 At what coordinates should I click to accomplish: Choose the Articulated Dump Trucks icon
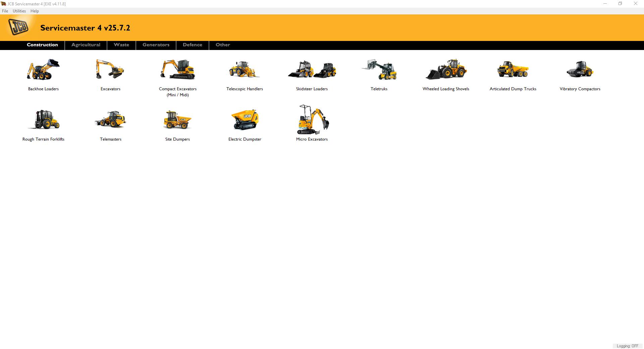[x=513, y=69]
